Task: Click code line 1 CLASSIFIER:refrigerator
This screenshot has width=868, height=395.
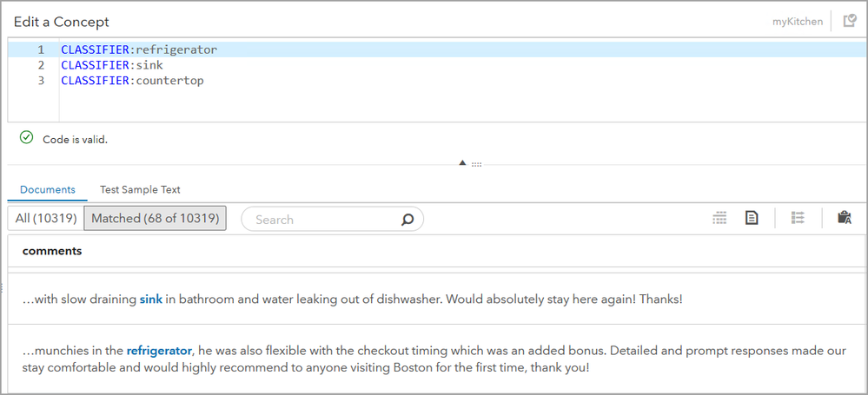Action: [139, 49]
